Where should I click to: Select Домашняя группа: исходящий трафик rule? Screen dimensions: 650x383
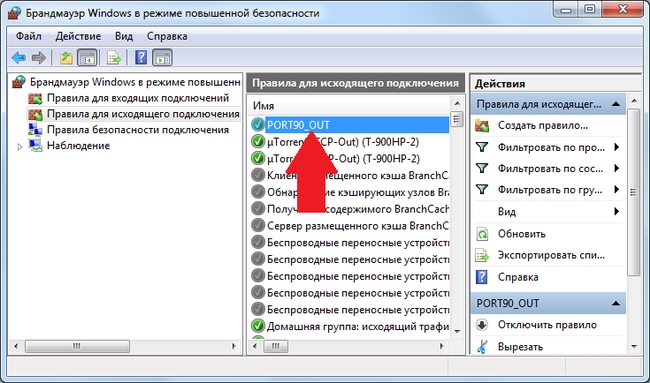(349, 326)
